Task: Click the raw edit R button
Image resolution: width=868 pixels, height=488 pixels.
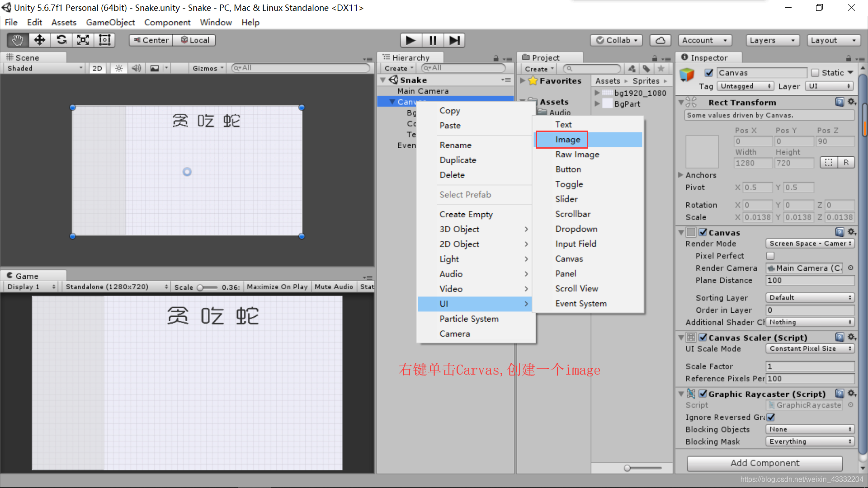Action: click(x=846, y=163)
